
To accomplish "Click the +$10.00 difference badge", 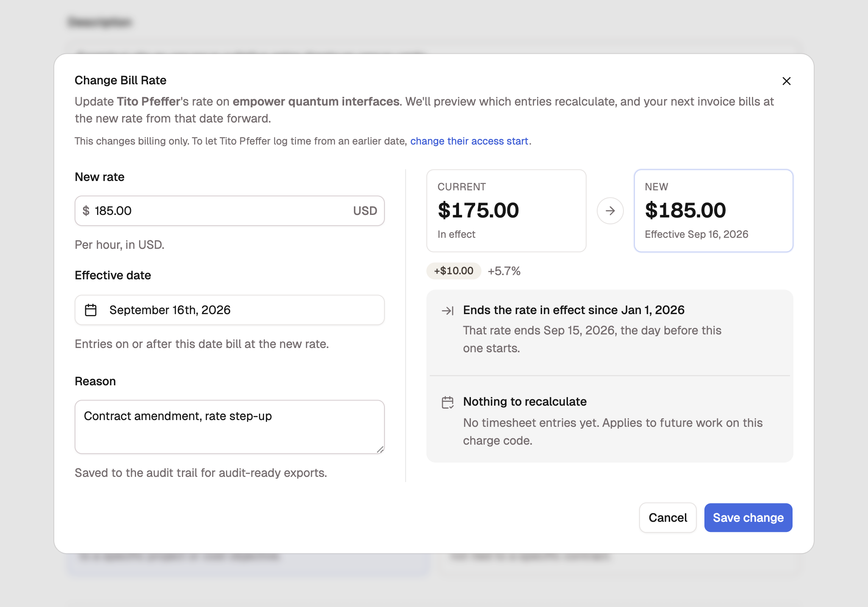I will point(453,271).
